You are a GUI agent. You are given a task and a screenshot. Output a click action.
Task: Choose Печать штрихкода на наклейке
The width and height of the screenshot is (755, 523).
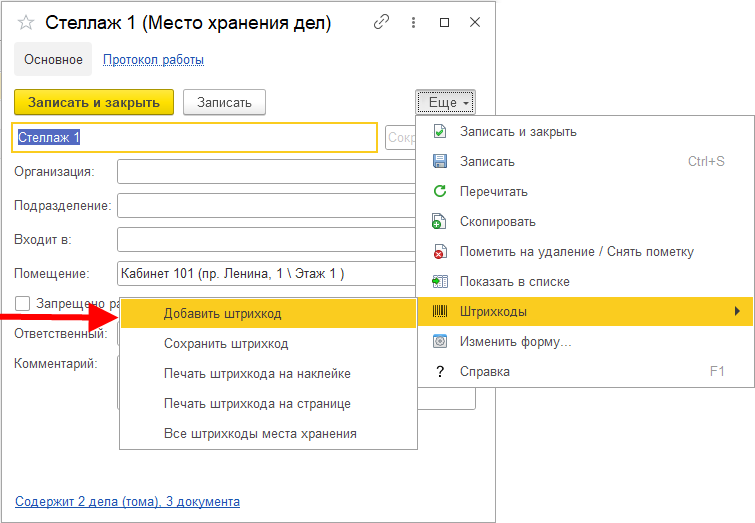click(x=256, y=374)
